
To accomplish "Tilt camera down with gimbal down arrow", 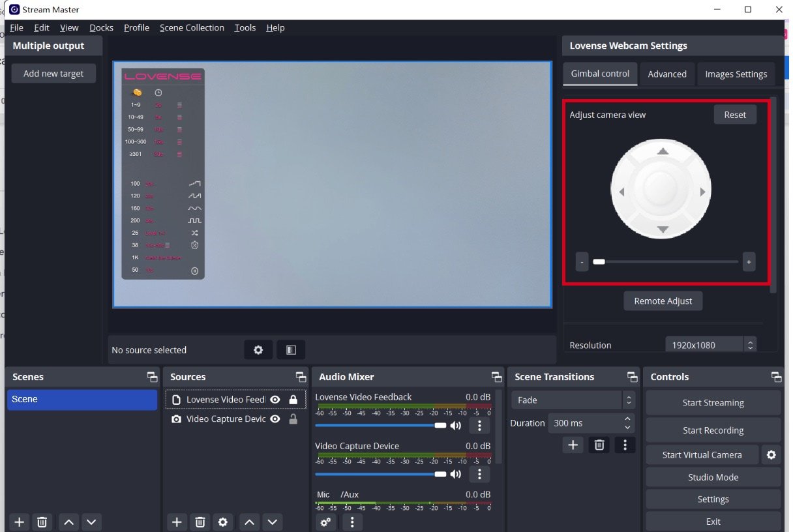I will tap(663, 229).
